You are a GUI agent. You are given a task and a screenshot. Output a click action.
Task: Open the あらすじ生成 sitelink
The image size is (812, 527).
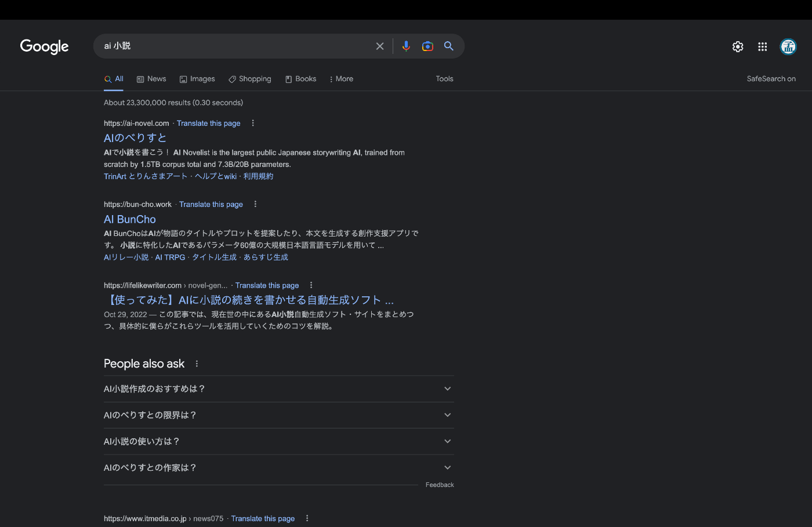(x=266, y=257)
